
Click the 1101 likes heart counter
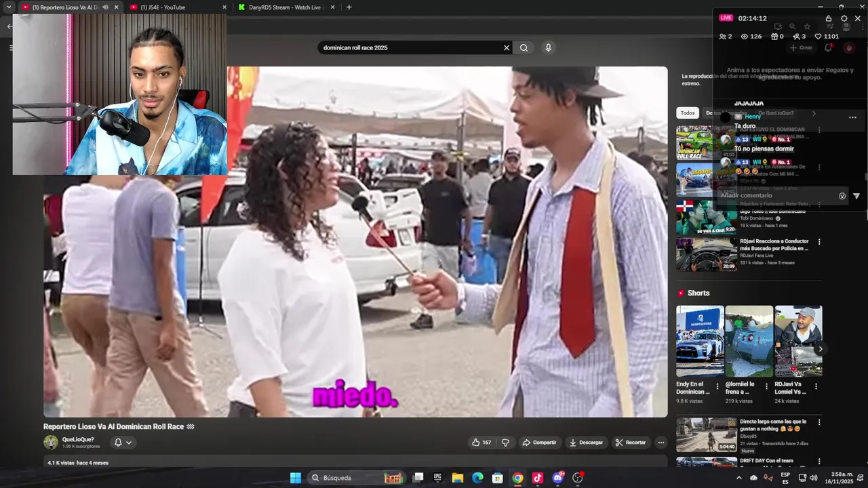[x=827, y=37]
